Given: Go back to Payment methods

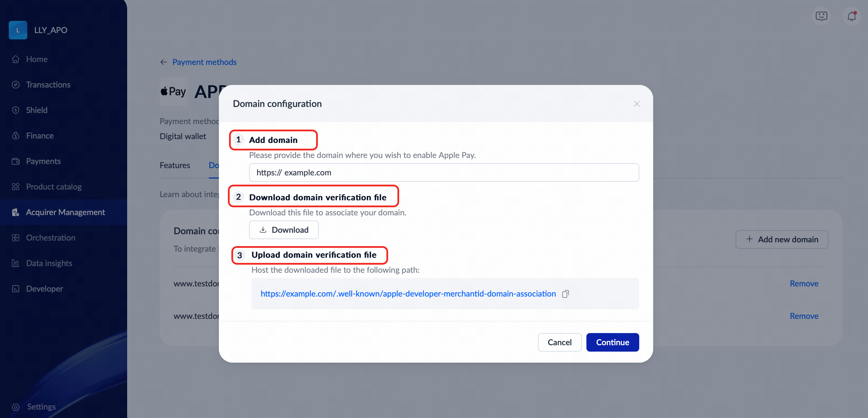Looking at the screenshot, I should [x=204, y=62].
